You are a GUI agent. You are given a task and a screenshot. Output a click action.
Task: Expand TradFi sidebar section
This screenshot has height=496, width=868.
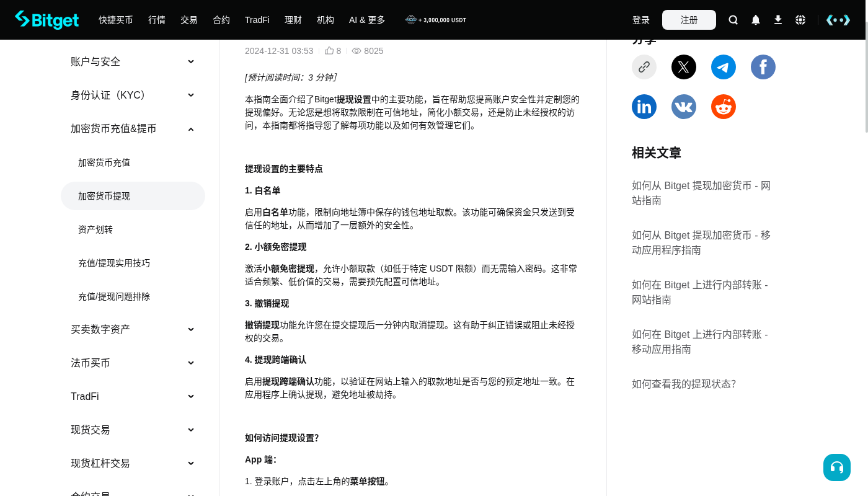[133, 396]
